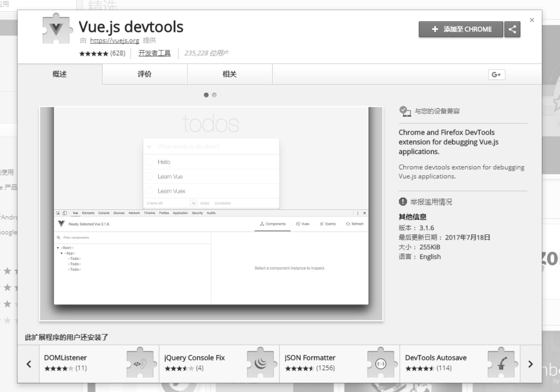Click the 版本: 3.1.6 version text
This screenshot has width=560, height=392.
point(416,228)
